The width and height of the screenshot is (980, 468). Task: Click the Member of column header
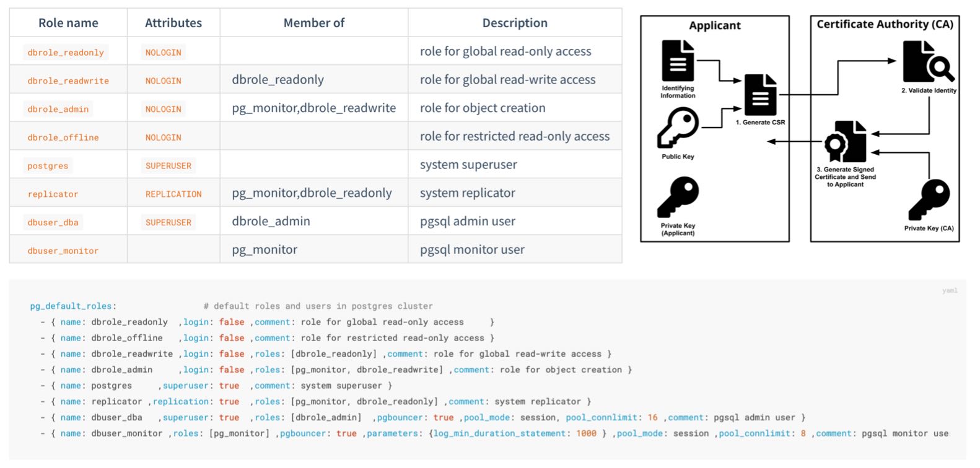pos(314,23)
